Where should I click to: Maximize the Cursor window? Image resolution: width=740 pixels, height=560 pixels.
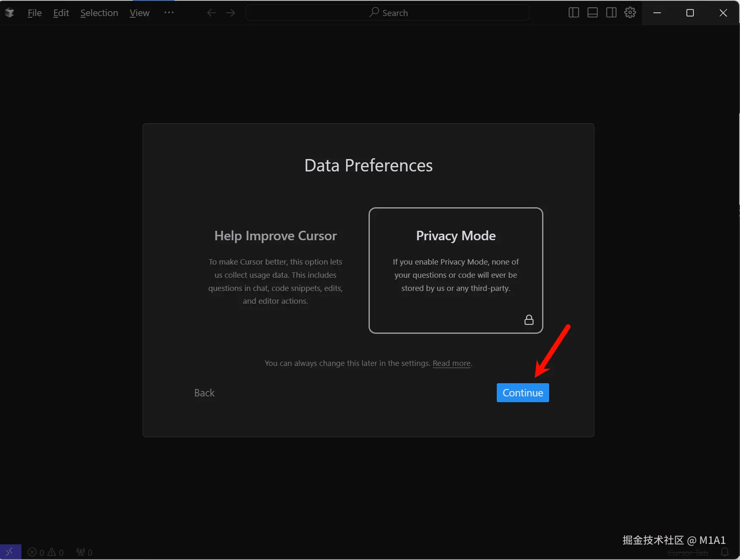coord(690,13)
